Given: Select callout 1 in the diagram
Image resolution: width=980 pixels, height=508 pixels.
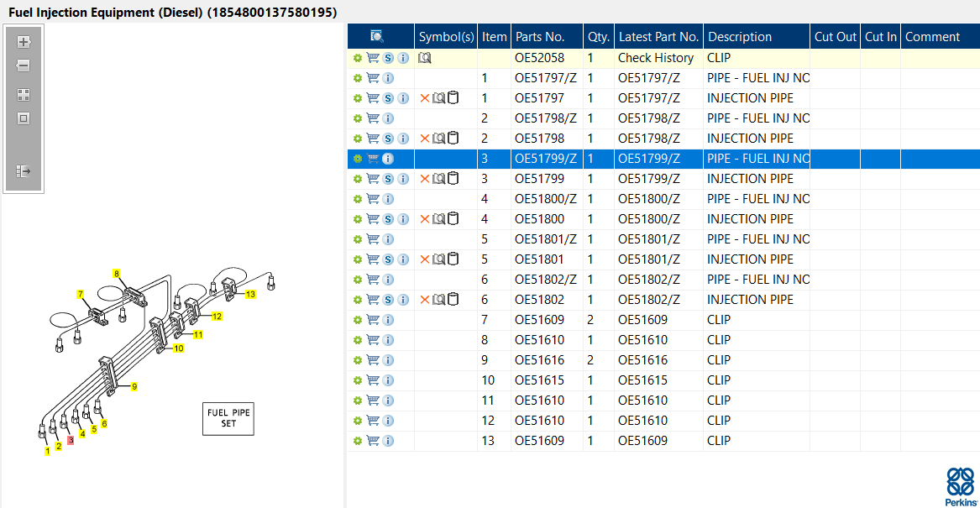Looking at the screenshot, I should [x=47, y=451].
